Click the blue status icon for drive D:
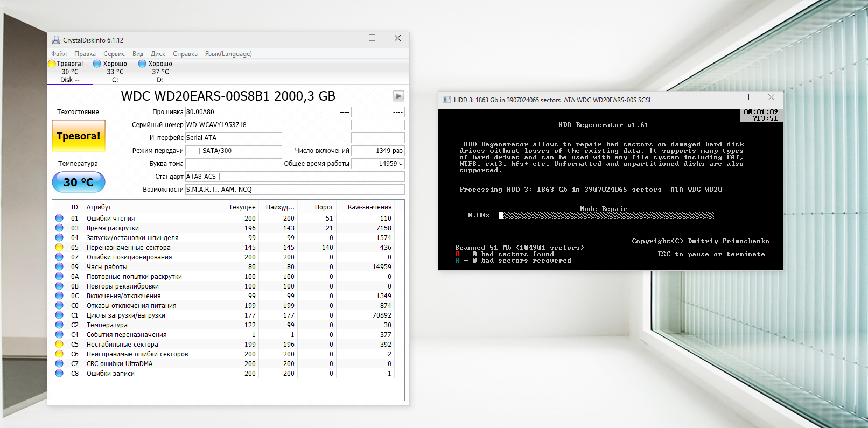 point(142,64)
